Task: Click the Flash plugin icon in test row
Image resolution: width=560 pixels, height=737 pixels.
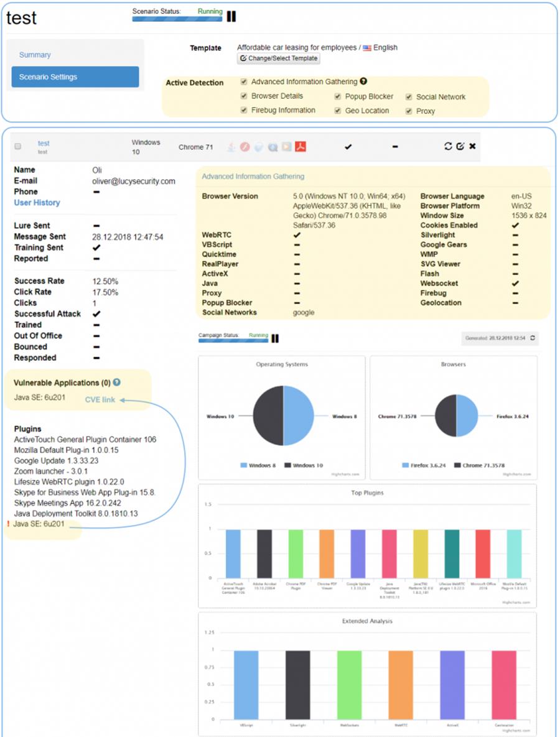Action: tap(245, 147)
